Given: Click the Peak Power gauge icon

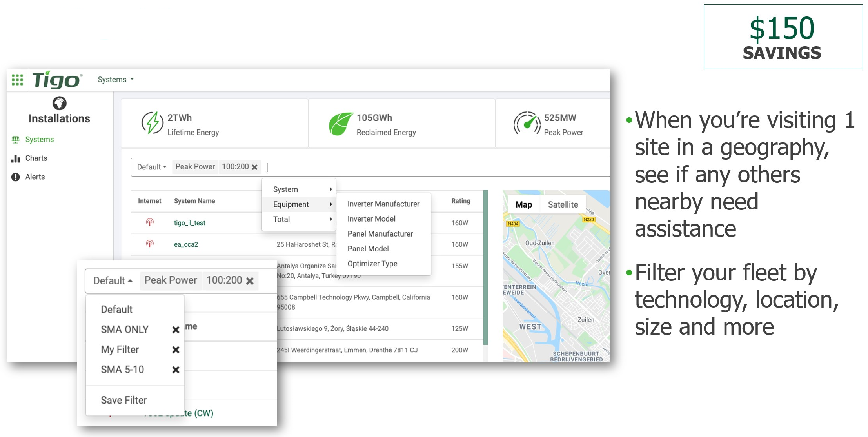Looking at the screenshot, I should pyautogui.click(x=527, y=123).
